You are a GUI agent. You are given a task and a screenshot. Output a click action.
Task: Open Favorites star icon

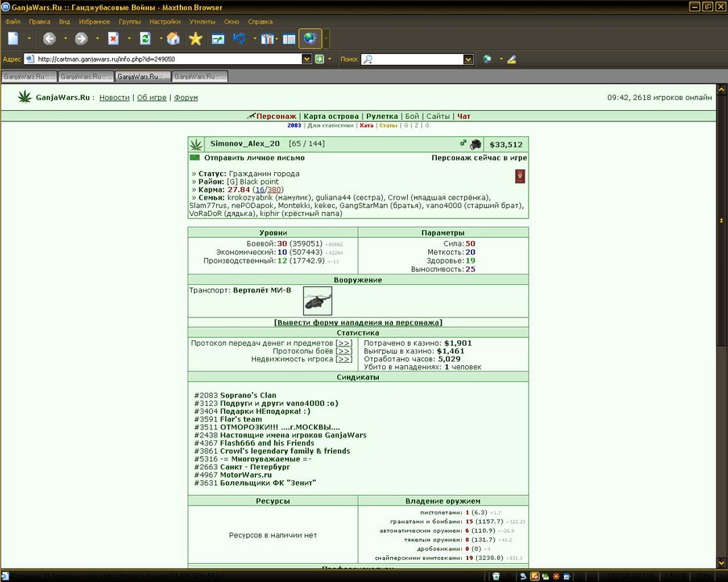click(196, 38)
